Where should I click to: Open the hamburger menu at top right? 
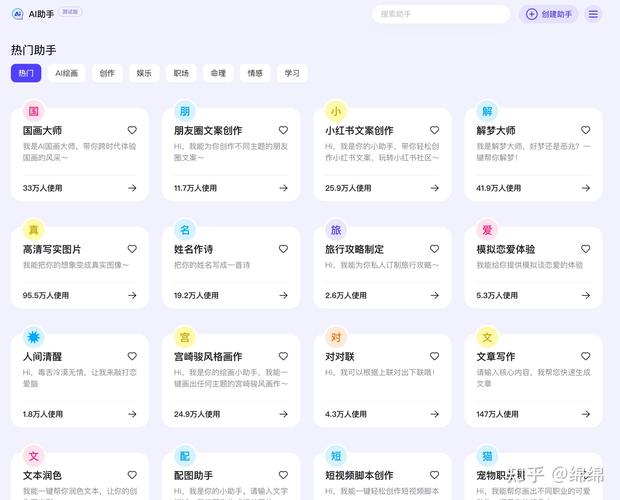[593, 14]
